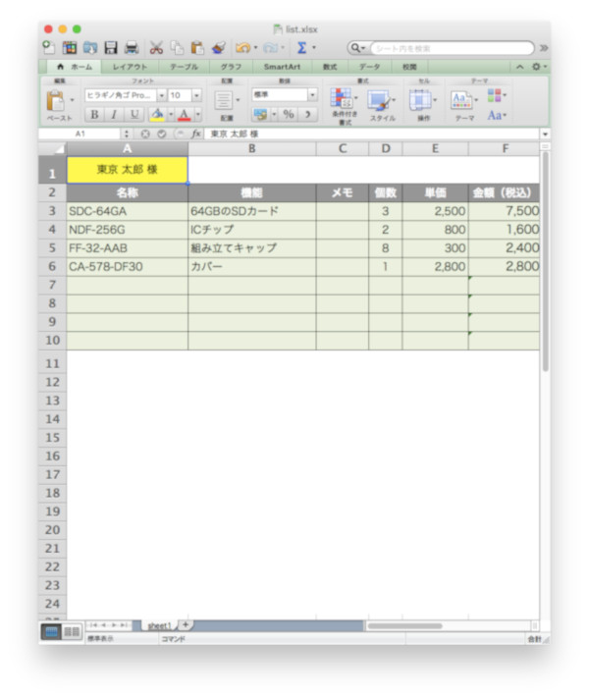This screenshot has height=700, width=589.
Task: Open the font name dropdown
Action: pos(162,95)
